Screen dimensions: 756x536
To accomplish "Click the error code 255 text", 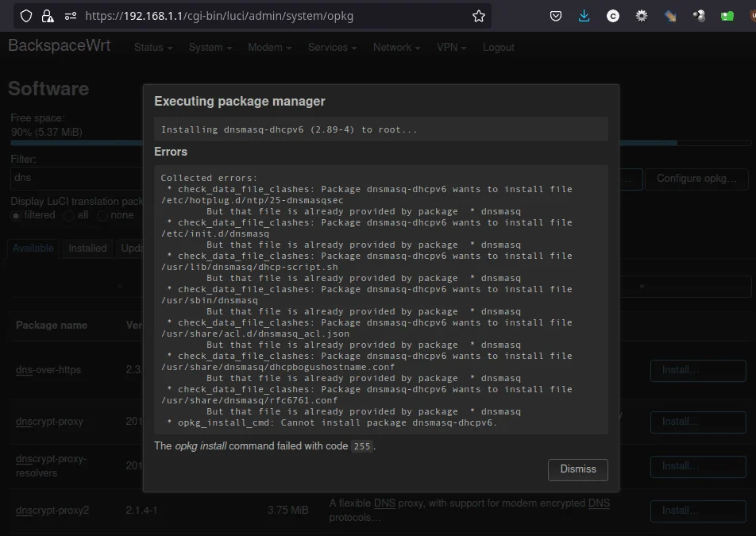I will [362, 446].
